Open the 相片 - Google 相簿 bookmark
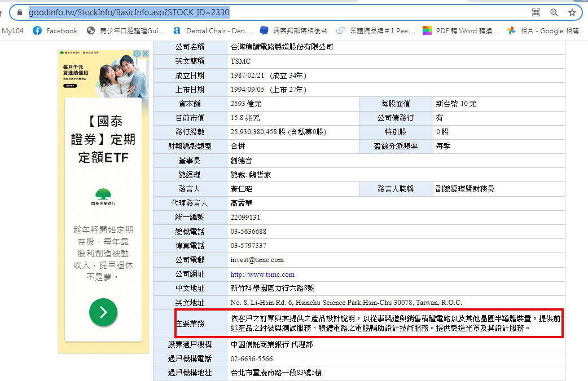Viewport: 588px width, 381px height. [543, 31]
